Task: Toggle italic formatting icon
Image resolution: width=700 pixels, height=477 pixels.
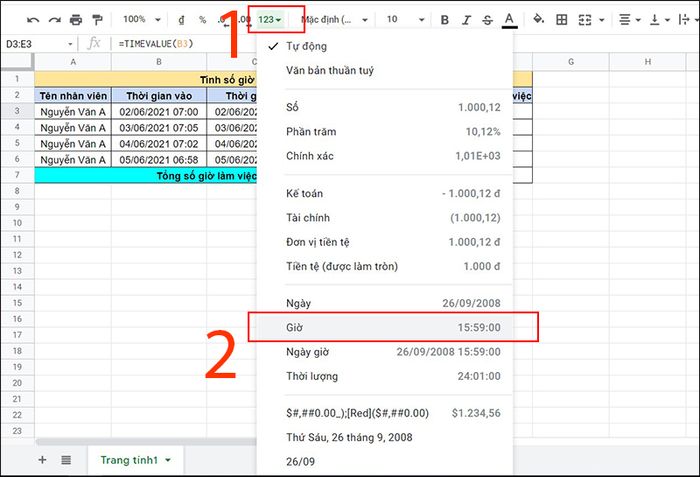Action: coord(467,20)
